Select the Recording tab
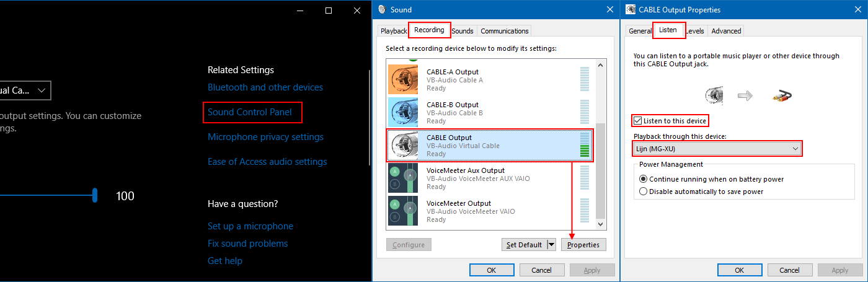Screen dimensions: 868x282 point(429,30)
